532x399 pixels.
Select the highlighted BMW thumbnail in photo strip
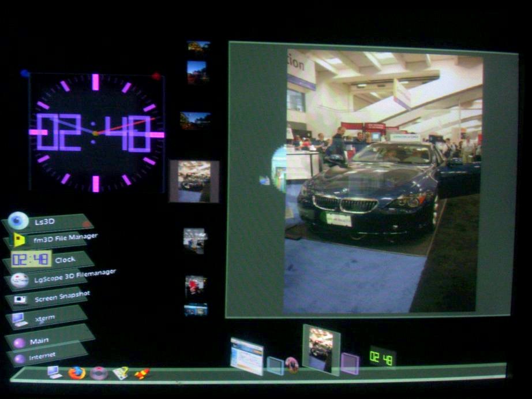194,181
